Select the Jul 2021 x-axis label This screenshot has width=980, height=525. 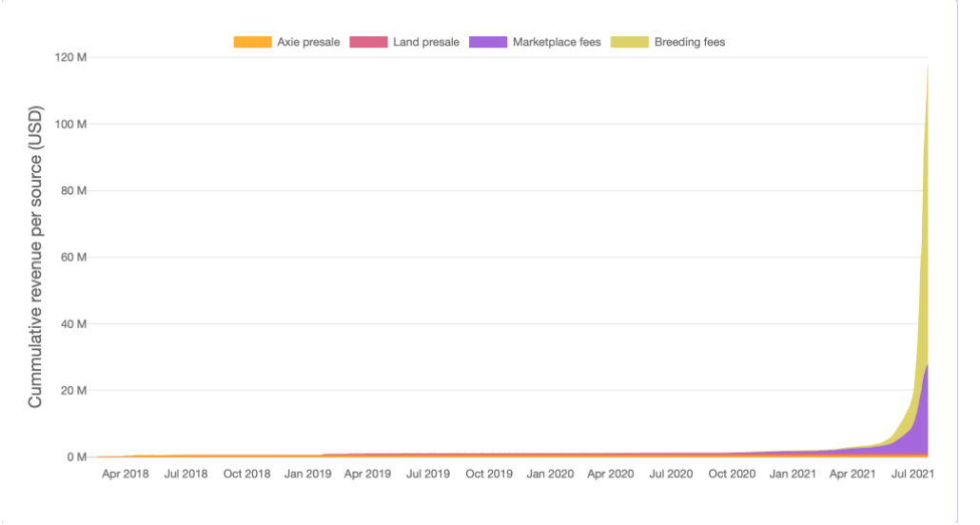(912, 474)
